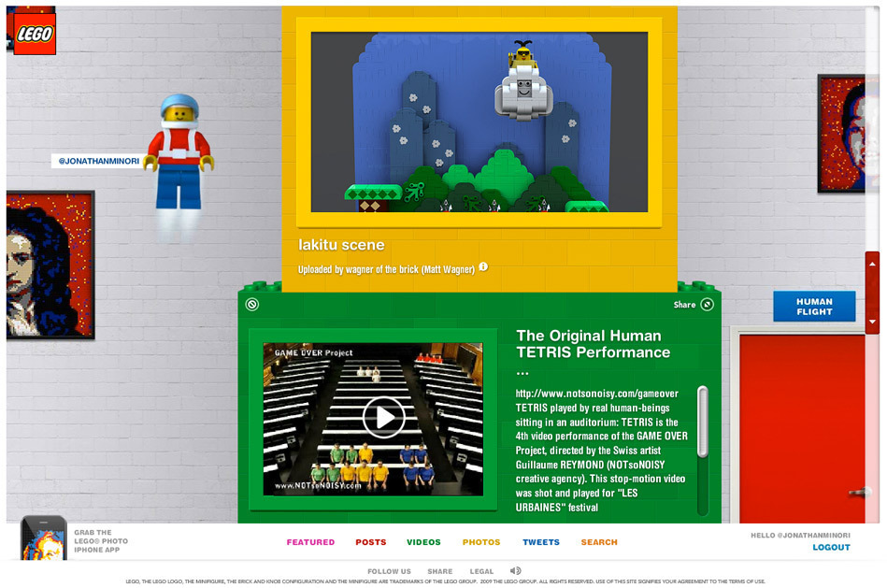Image resolution: width=887 pixels, height=588 pixels.
Task: Click the red scroll-up arrow
Action: pyautogui.click(x=872, y=265)
